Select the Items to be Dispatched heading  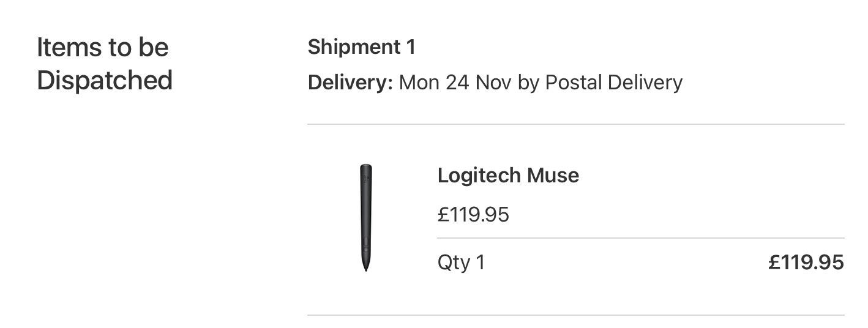[104, 64]
